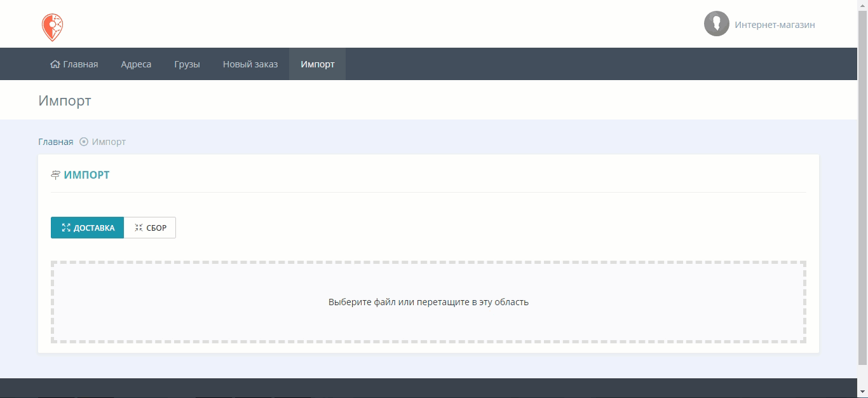Click the file drop area to choose file

pos(428,302)
